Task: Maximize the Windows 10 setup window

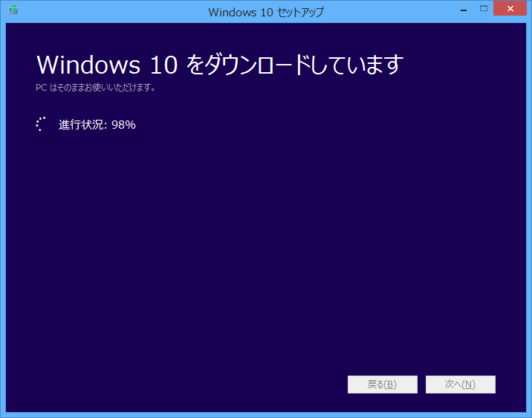Action: [484, 9]
